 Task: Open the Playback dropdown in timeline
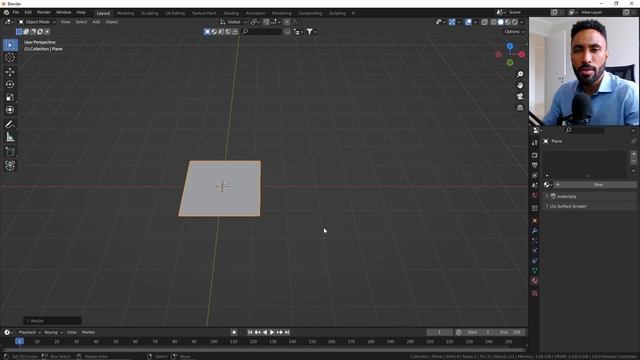click(x=29, y=332)
